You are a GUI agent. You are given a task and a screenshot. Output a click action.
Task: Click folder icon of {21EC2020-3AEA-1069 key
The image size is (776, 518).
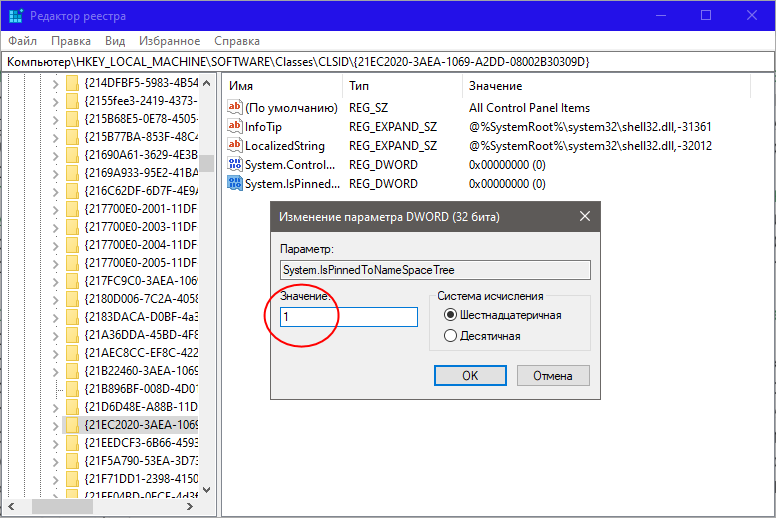pos(72,425)
